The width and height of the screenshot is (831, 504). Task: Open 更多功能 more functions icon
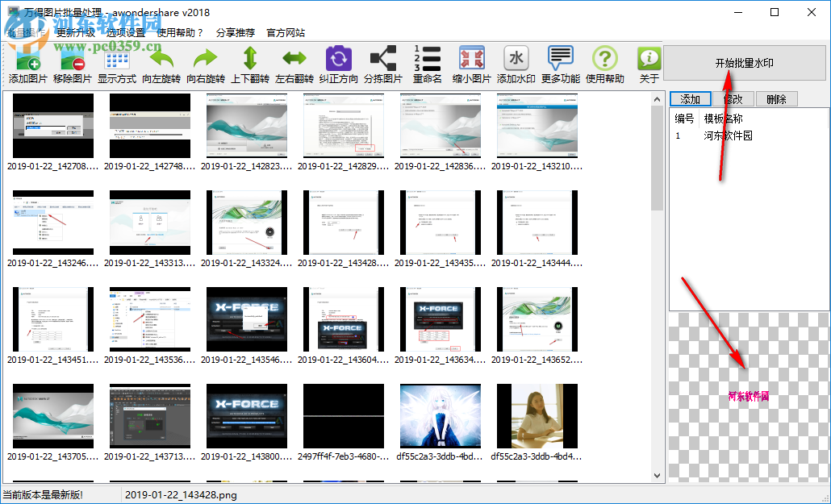(560, 60)
